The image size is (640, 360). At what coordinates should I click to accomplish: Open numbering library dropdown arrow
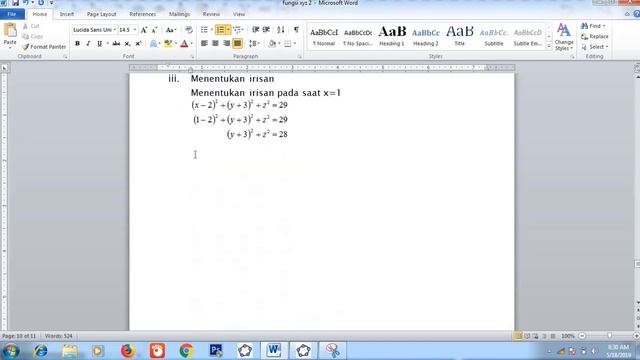tap(228, 30)
